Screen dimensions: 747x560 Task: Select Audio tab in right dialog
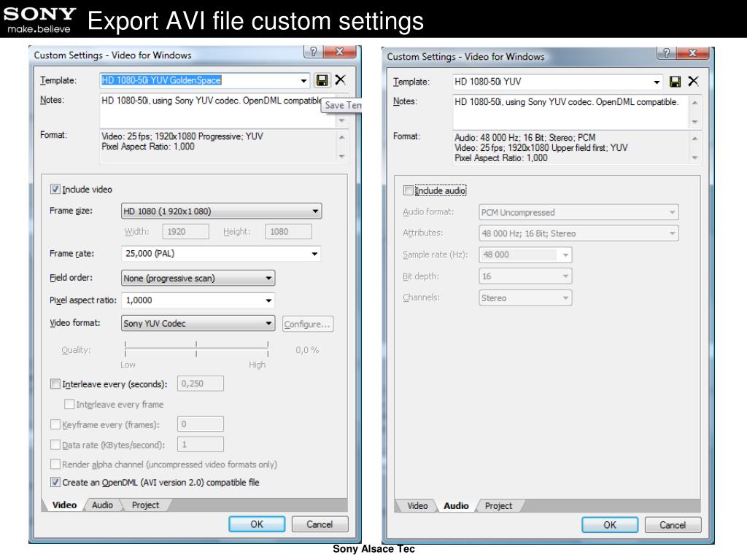[x=456, y=506]
